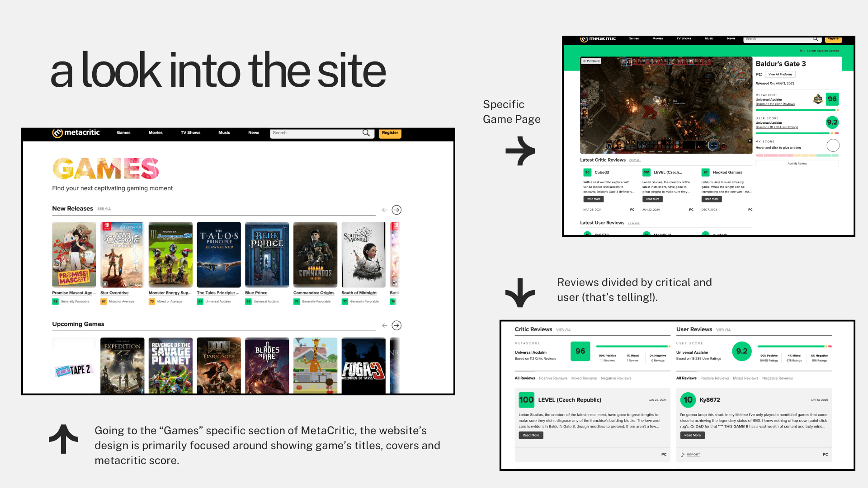This screenshot has height=488, width=868.
Task: Select Positive Reviews tab under Critic Reviews
Action: (x=553, y=378)
